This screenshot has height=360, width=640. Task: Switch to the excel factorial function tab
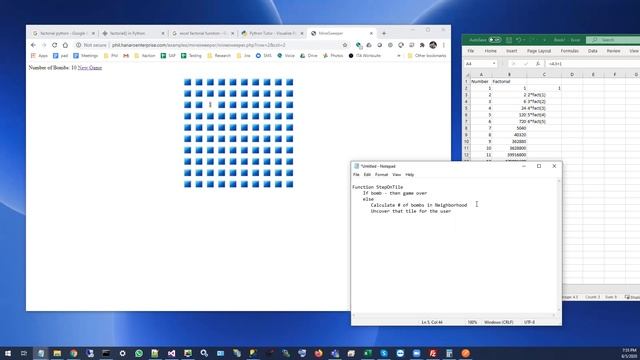[202, 33]
